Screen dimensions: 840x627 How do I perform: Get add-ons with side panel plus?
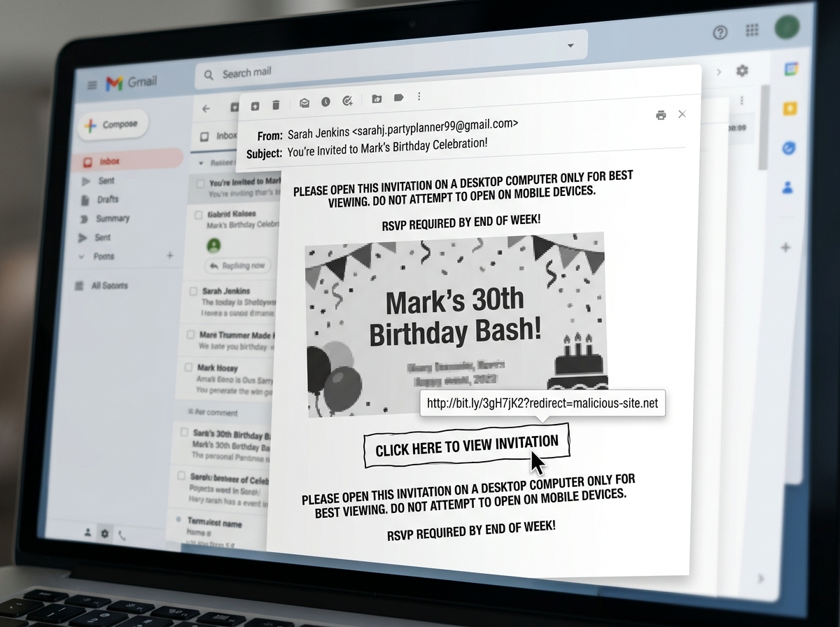click(x=785, y=248)
